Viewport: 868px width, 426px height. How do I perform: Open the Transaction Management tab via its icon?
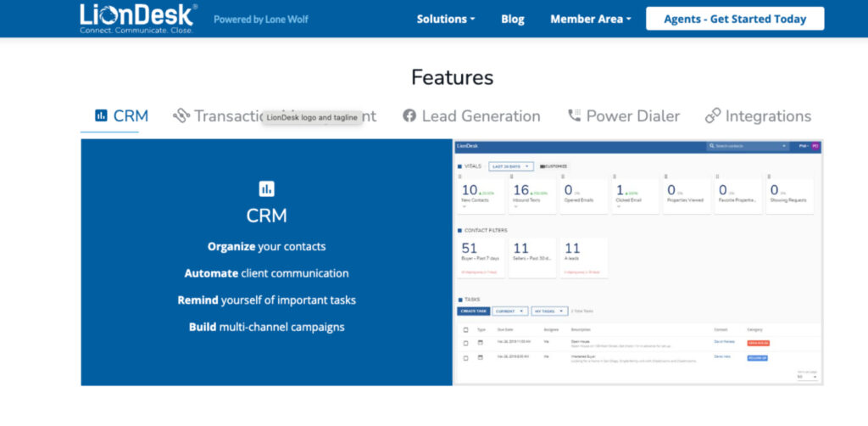(x=181, y=115)
